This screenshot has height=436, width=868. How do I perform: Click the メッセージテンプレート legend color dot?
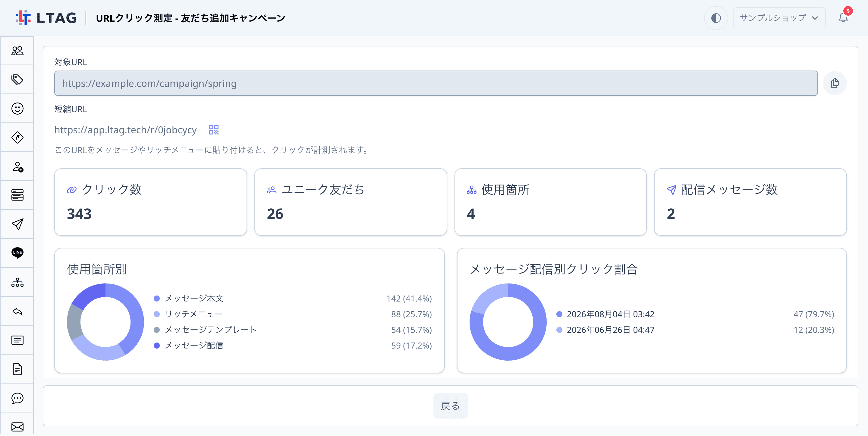pyautogui.click(x=156, y=330)
